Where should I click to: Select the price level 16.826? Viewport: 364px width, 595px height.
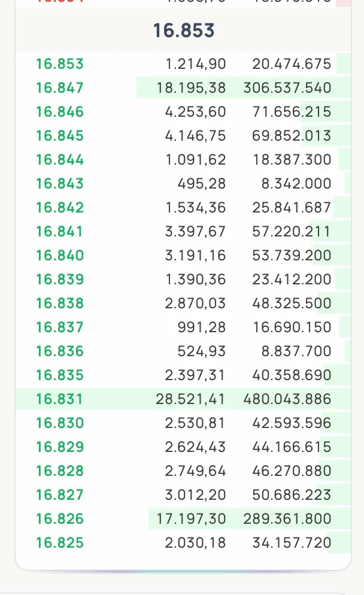tap(59, 518)
